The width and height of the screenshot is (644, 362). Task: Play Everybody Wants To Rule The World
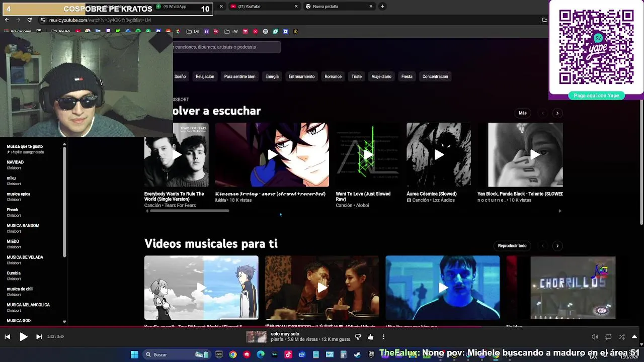(176, 155)
